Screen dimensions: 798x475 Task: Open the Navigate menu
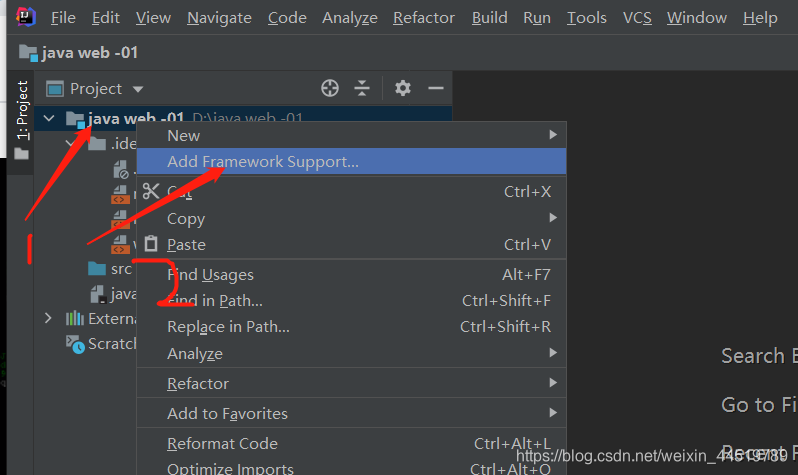219,18
